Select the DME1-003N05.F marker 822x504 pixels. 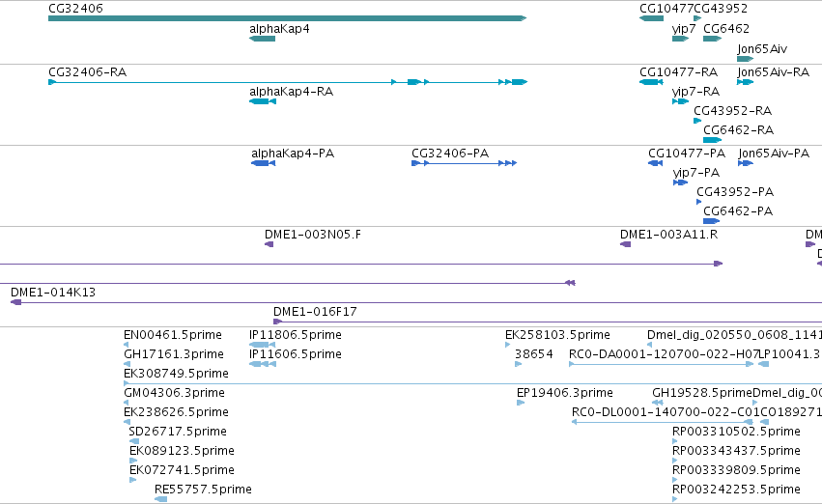point(269,244)
